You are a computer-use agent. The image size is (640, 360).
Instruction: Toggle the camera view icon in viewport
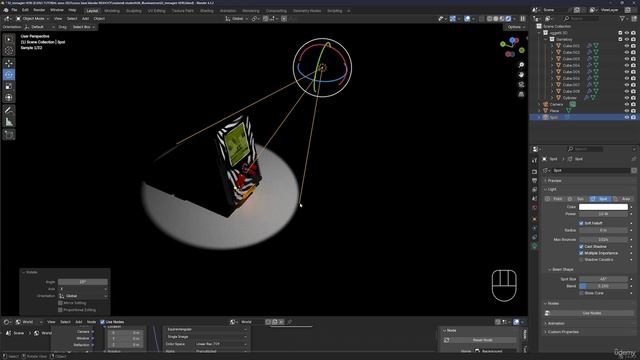click(x=521, y=84)
